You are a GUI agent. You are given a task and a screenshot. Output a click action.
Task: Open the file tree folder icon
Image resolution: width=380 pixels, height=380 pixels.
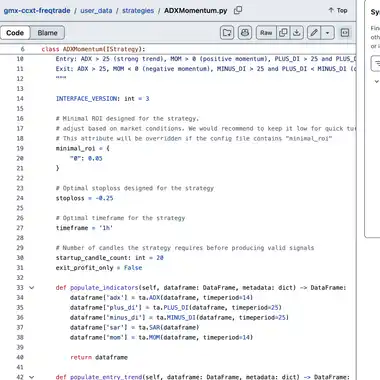pyautogui.click(x=227, y=33)
